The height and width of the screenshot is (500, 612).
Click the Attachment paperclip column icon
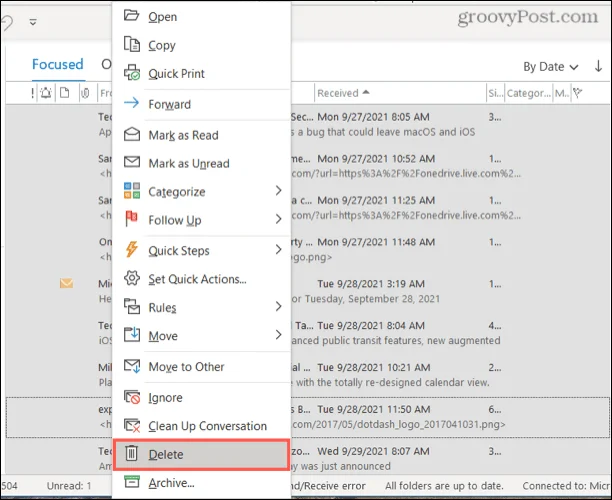pos(85,93)
